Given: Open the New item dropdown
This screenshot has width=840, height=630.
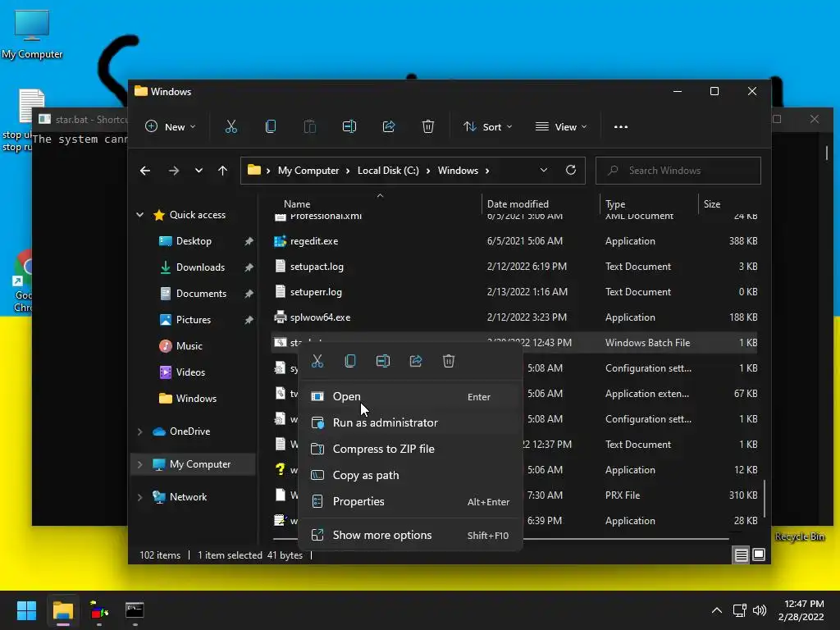Looking at the screenshot, I should [171, 127].
